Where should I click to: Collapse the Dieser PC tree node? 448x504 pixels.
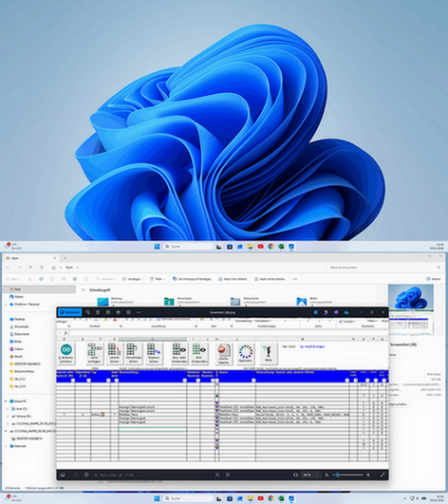6,401
